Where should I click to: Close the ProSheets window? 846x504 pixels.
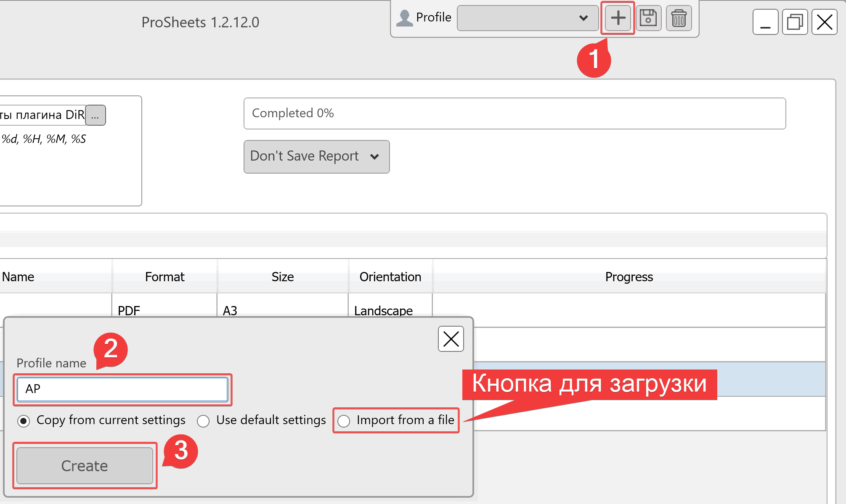pos(825,22)
